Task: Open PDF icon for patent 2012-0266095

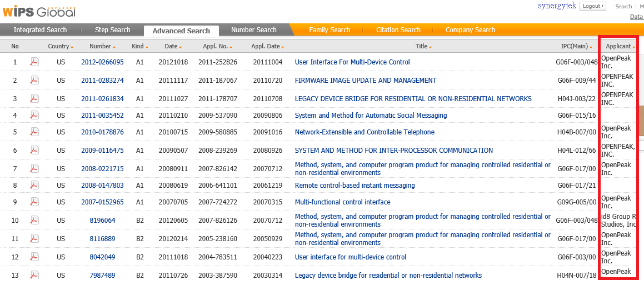Action: (x=34, y=62)
